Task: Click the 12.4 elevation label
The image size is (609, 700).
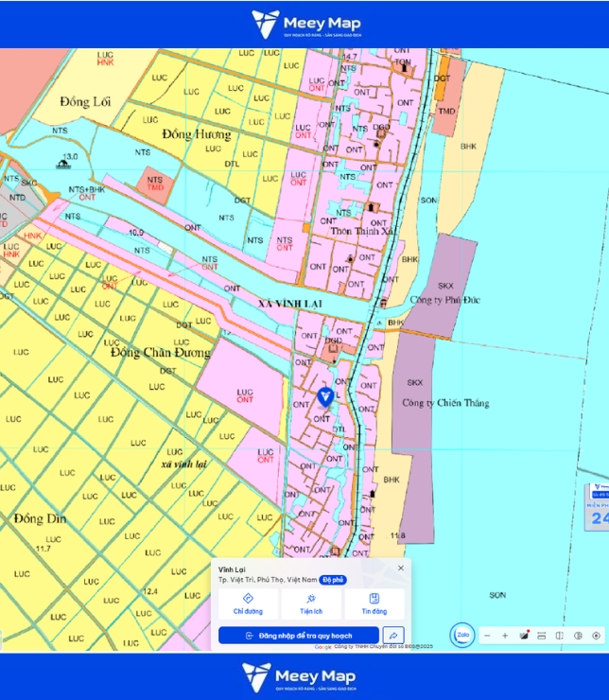Action: click(x=150, y=591)
